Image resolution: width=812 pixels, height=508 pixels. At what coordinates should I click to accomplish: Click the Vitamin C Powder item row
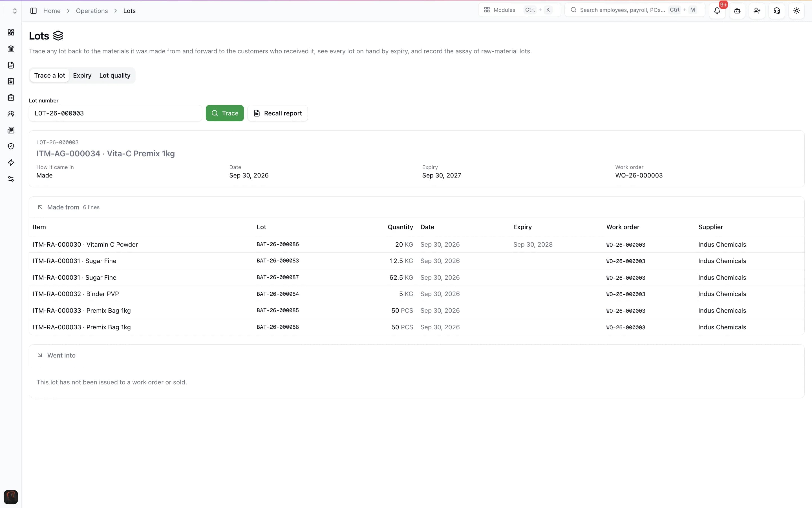tap(416, 245)
